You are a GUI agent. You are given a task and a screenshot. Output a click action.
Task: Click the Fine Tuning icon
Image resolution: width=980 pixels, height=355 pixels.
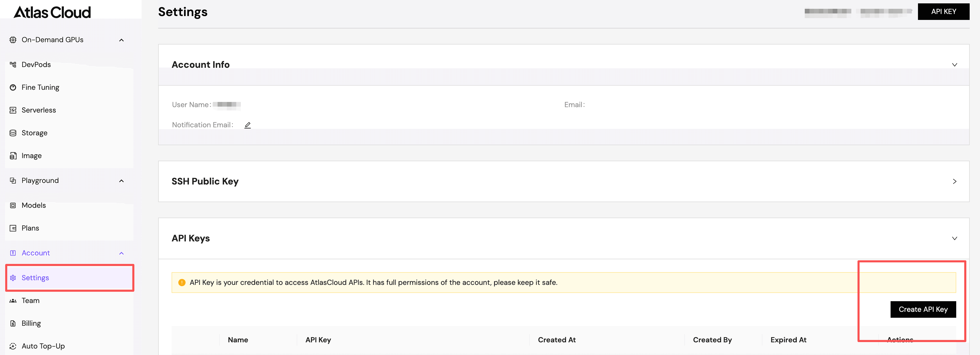pyautogui.click(x=13, y=88)
